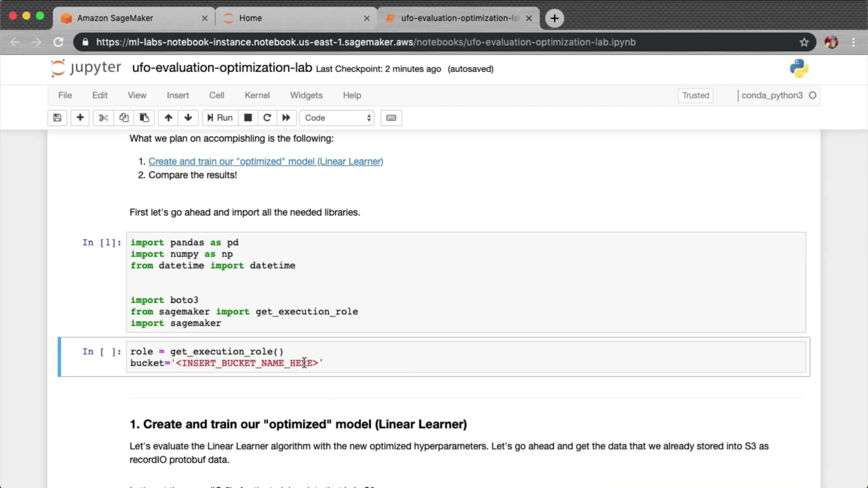868x488 pixels.
Task: Open the Kernel menu
Action: 257,95
